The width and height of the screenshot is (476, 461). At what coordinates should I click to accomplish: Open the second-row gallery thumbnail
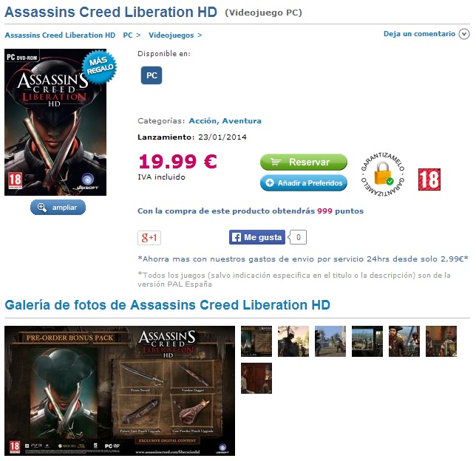(x=256, y=378)
